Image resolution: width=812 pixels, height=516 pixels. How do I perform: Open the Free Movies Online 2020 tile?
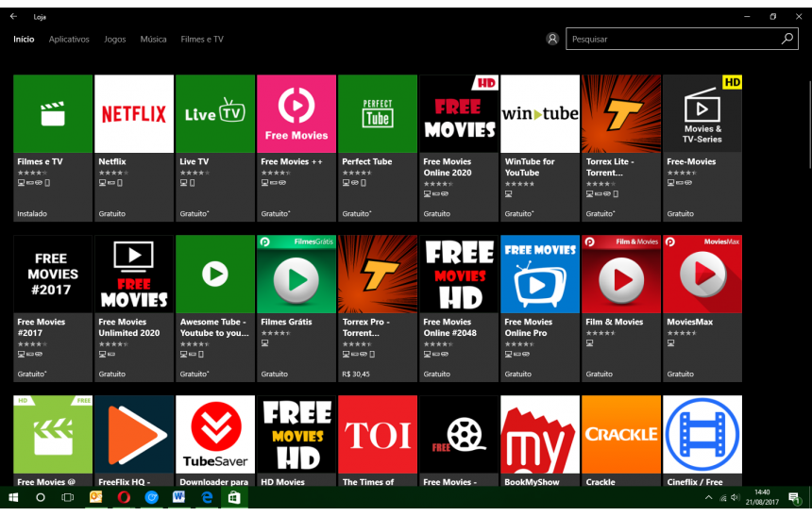[459, 148]
